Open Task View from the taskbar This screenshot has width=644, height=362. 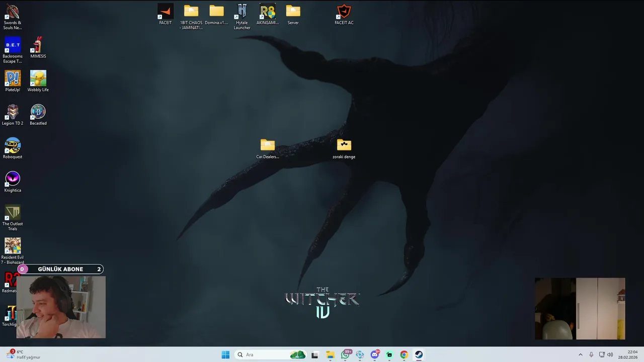(x=314, y=354)
